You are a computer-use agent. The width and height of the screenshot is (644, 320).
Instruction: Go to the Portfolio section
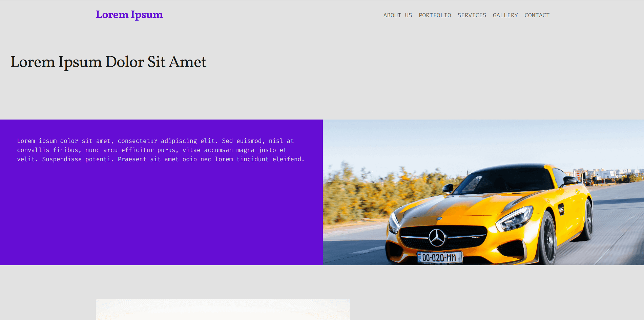pos(435,15)
